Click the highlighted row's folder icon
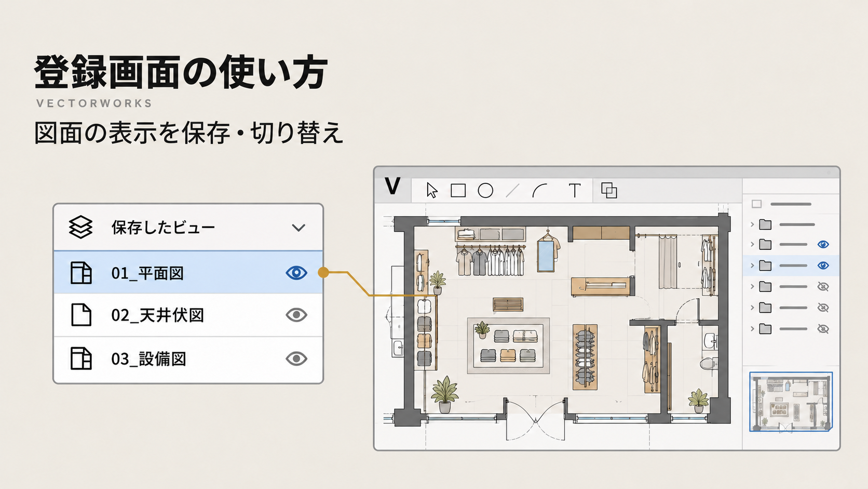 click(x=765, y=266)
